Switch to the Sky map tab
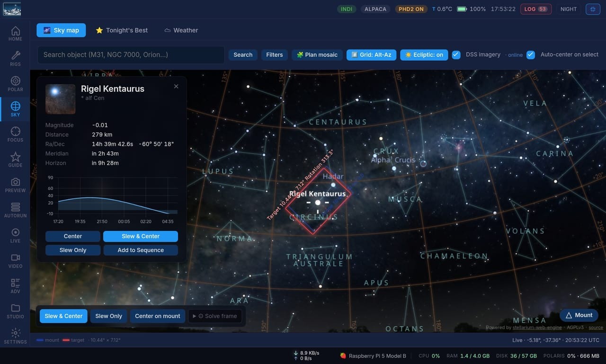This screenshot has height=364, width=606. 61,30
